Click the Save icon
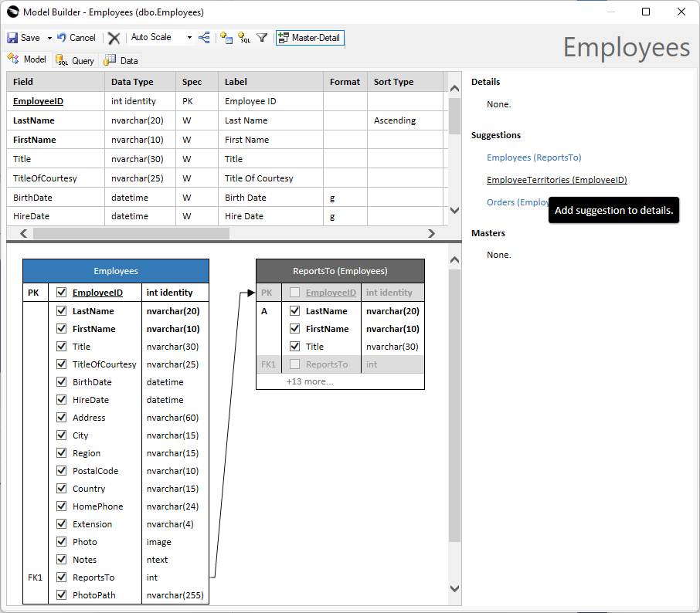Image resolution: width=700 pixels, height=613 pixels. click(x=12, y=37)
